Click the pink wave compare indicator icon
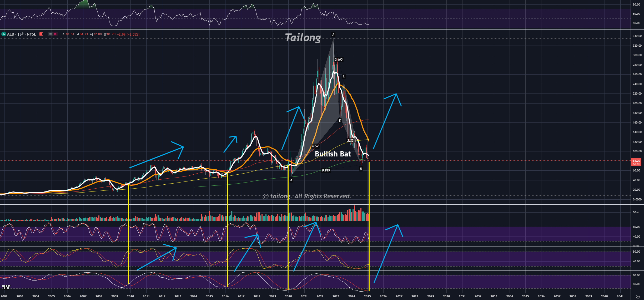The height and width of the screenshot is (300, 644). pos(55,34)
